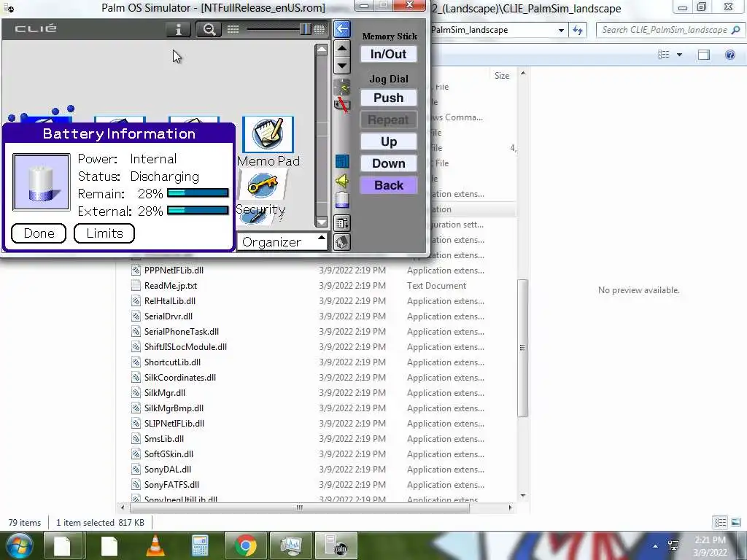The height and width of the screenshot is (560, 747).
Task: Click the yellow speaker volume icon
Action: 342,181
